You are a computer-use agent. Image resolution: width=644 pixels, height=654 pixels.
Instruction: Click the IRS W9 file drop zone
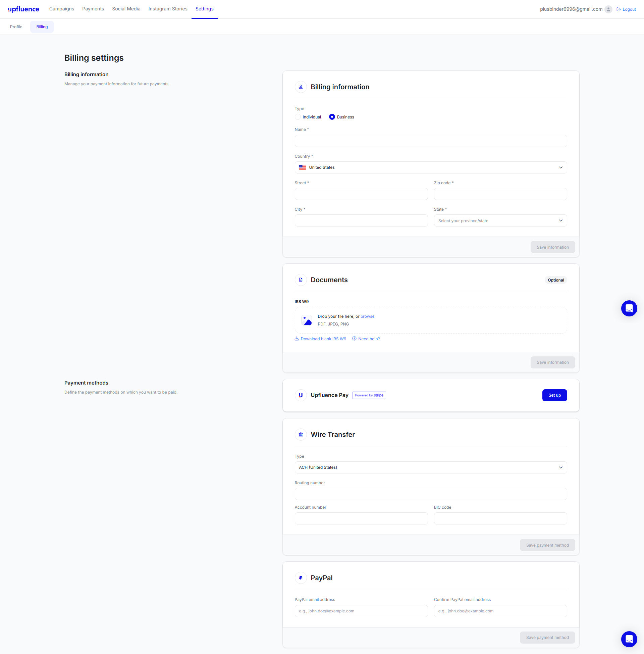(x=431, y=320)
